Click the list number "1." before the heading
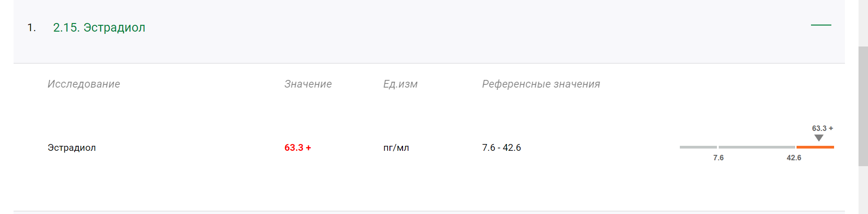This screenshot has height=214, width=868. [31, 28]
